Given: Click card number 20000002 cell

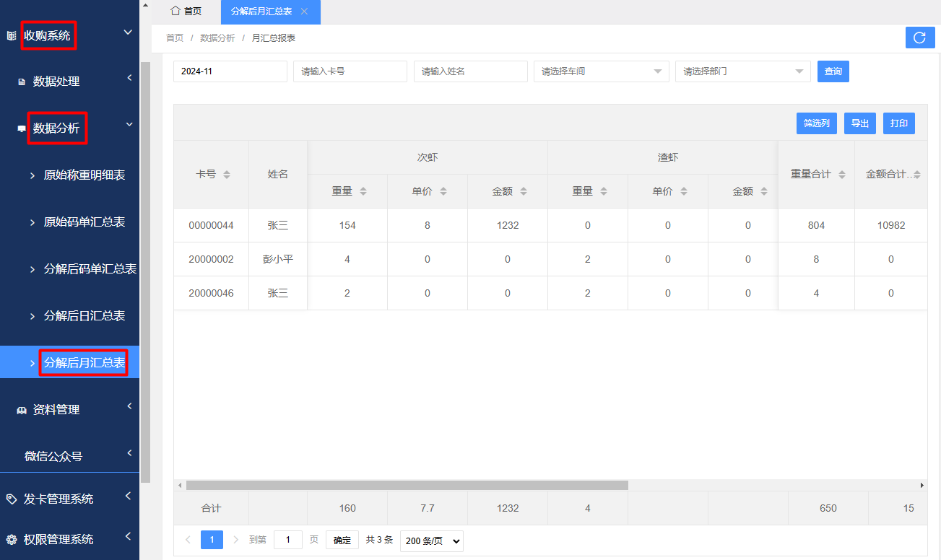Looking at the screenshot, I should (x=211, y=259).
